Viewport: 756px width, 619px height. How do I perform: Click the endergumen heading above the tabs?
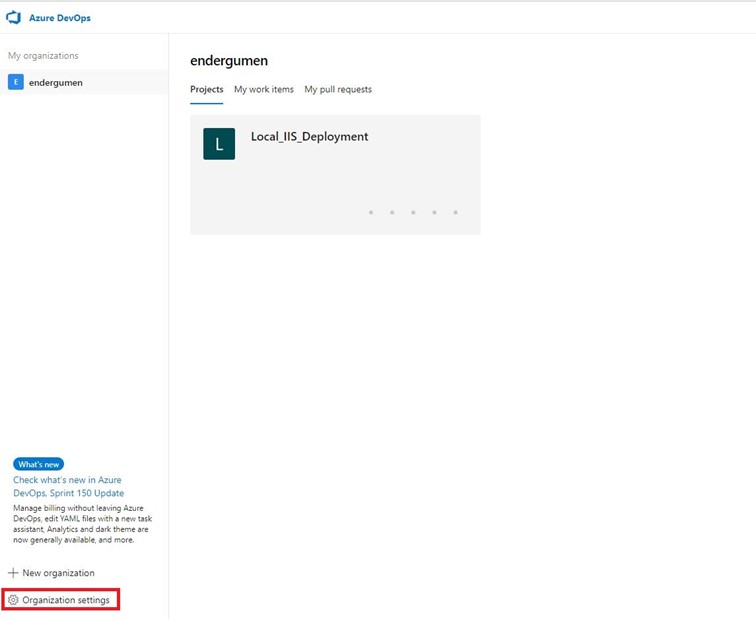click(229, 61)
